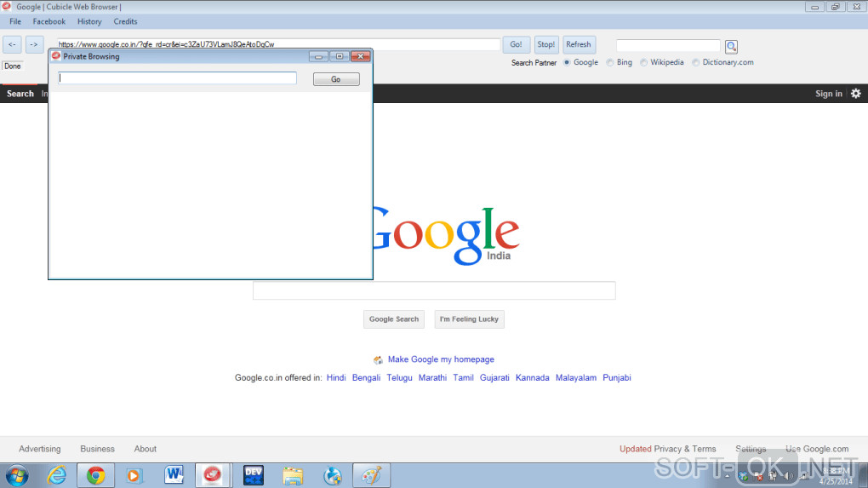Open Paint application on taskbar
The image size is (868, 488).
pos(371,475)
